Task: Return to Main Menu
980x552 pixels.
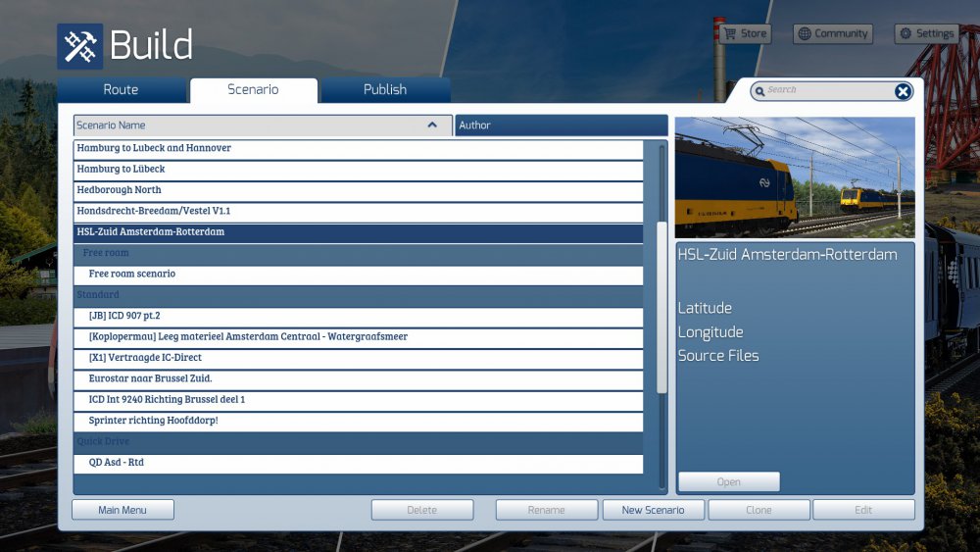Action: click(122, 510)
